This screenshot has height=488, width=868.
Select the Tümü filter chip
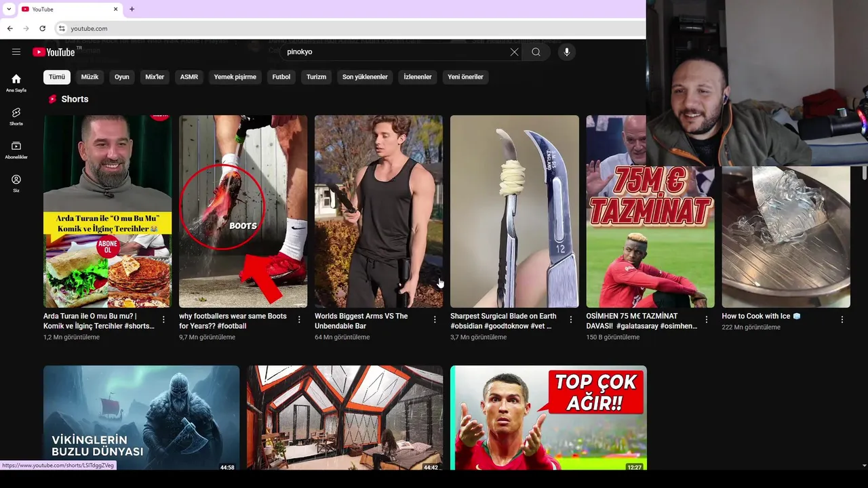coord(57,77)
